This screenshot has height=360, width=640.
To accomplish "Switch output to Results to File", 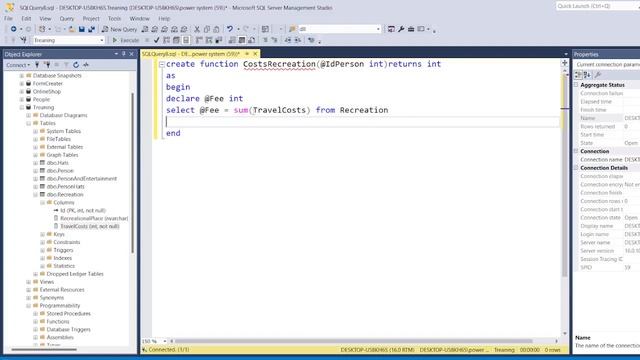I will click(x=252, y=40).
